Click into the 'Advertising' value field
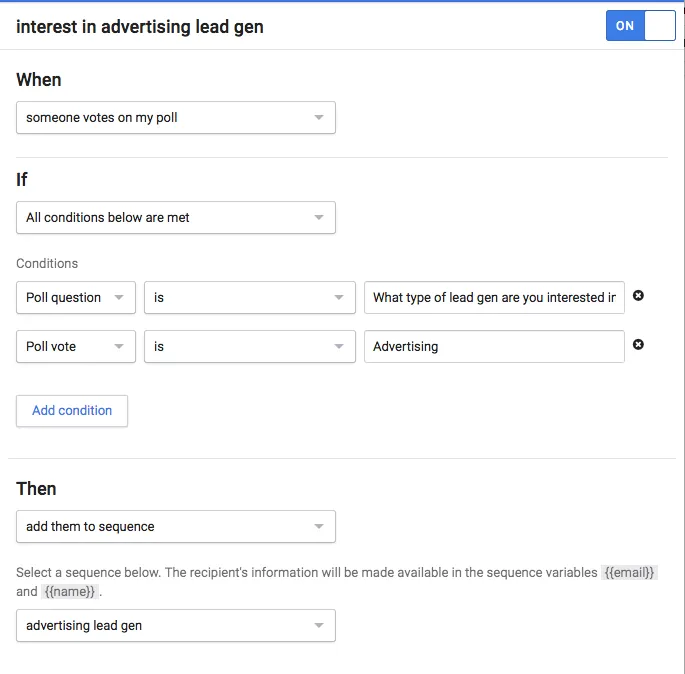Screen dimensions: 685x674 (494, 346)
